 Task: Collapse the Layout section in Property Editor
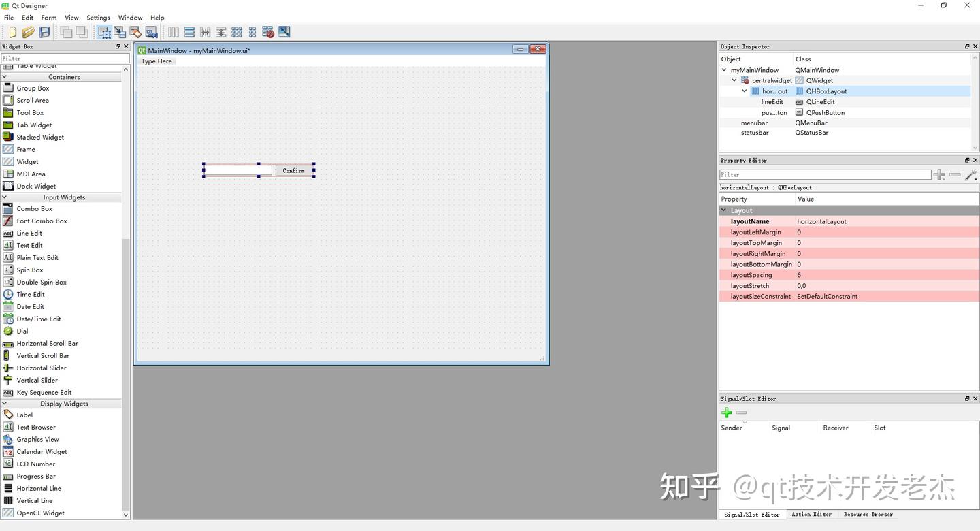coord(723,210)
